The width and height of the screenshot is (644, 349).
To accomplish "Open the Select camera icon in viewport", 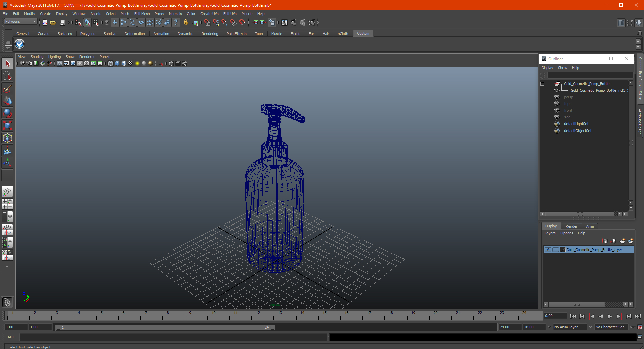I will click(x=22, y=63).
